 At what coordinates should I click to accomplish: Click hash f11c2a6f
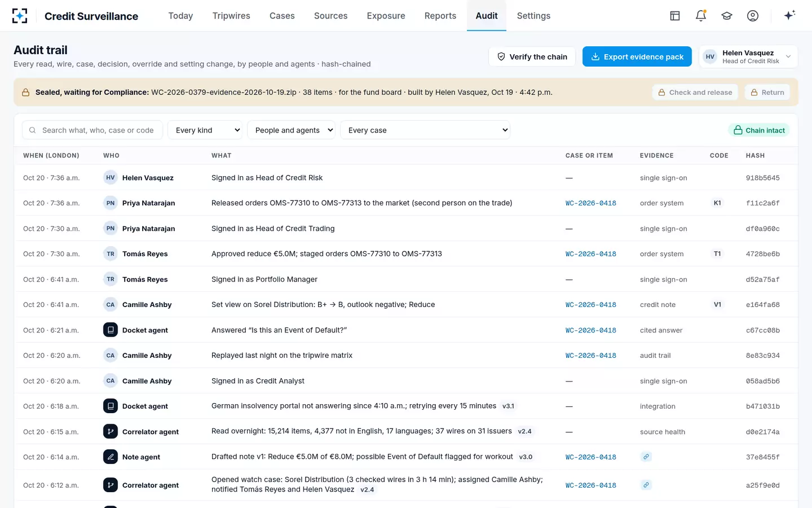coord(762,203)
